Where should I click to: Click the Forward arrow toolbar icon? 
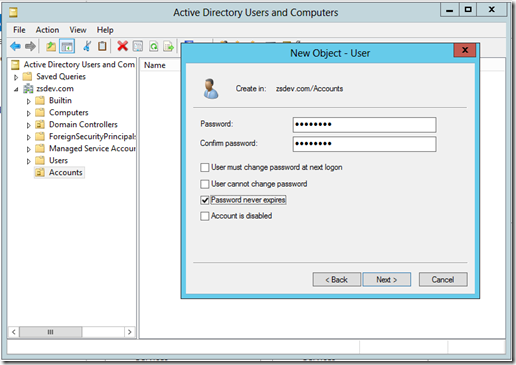pyautogui.click(x=30, y=46)
